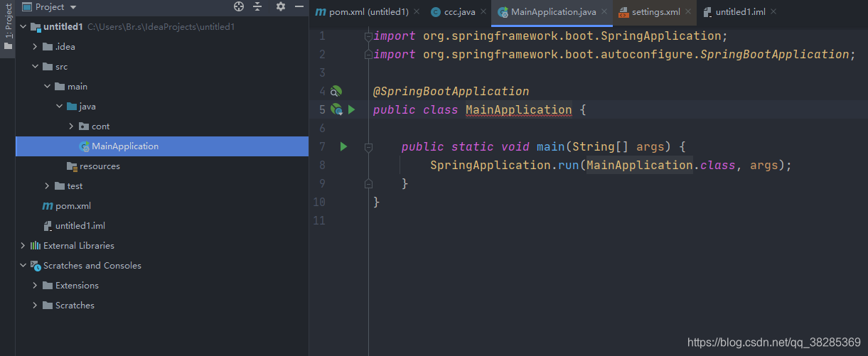Viewport: 868px width, 356px height.
Task: Close the ccc.java tab
Action: coord(483,12)
